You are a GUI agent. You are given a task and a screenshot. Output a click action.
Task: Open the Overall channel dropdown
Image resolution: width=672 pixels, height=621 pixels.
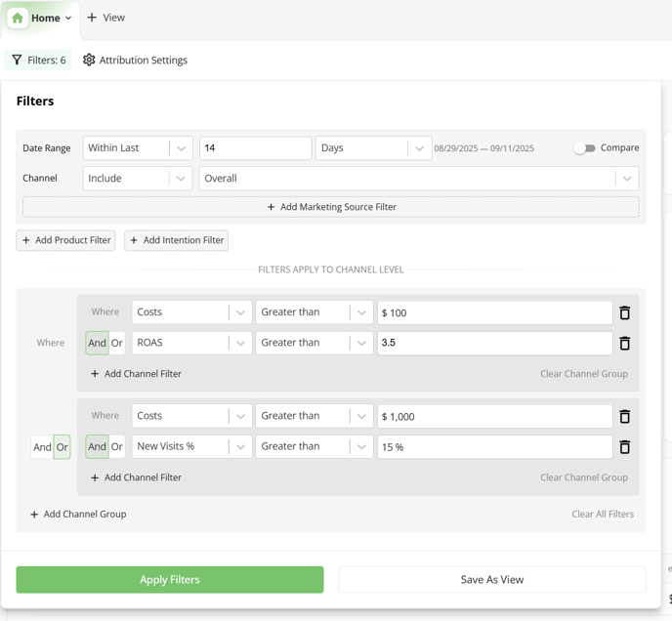coord(418,179)
